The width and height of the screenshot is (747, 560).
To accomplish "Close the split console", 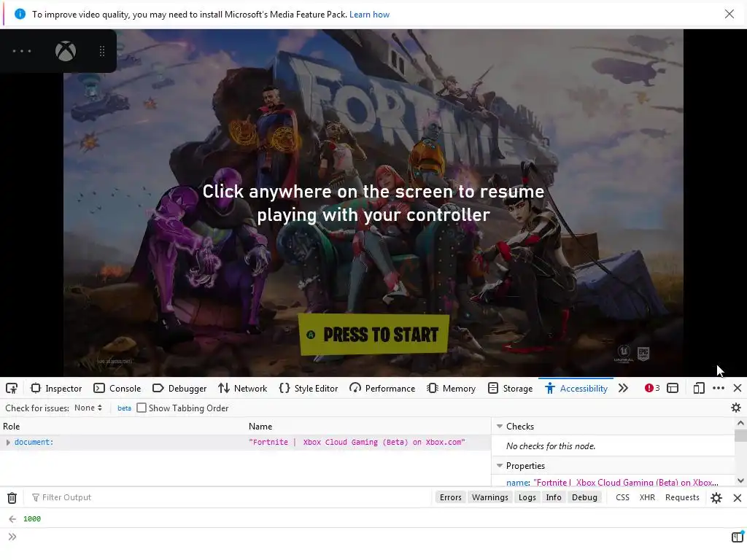I will coord(737,497).
